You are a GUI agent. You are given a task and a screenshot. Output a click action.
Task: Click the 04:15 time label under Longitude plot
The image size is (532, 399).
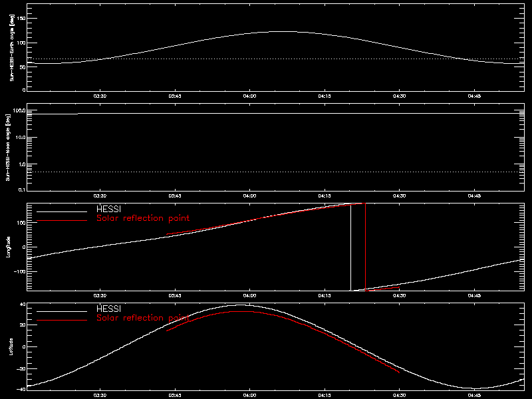[325, 295]
